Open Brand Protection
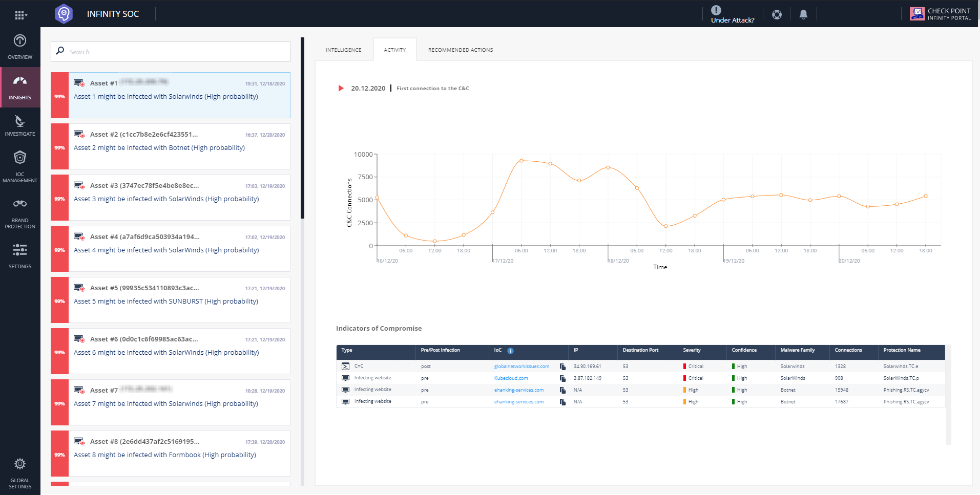The width and height of the screenshot is (980, 495). point(20,213)
